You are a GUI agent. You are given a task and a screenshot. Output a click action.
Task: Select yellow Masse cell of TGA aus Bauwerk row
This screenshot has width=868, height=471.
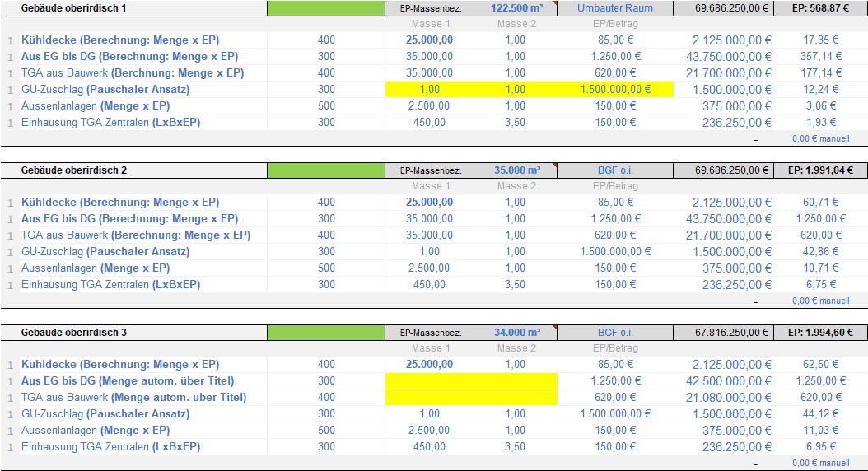(471, 397)
